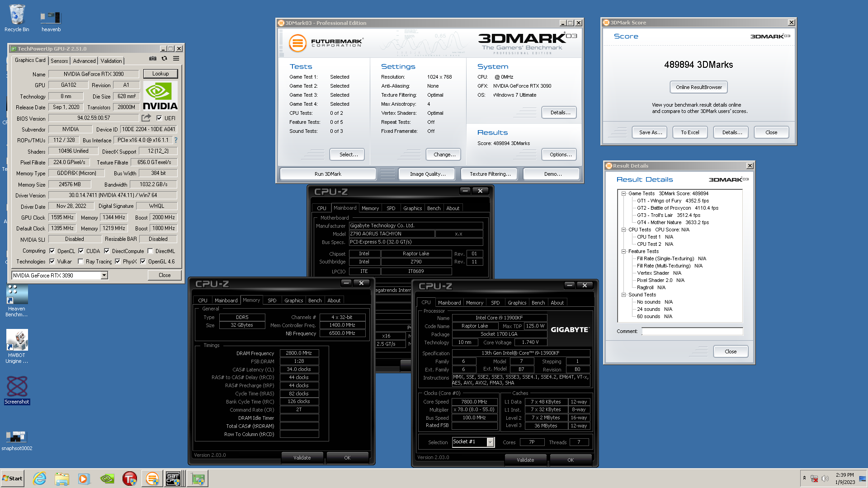Toggle the OpenGL 4.6 checkbox
Screen dimensions: 868x488
click(x=143, y=262)
